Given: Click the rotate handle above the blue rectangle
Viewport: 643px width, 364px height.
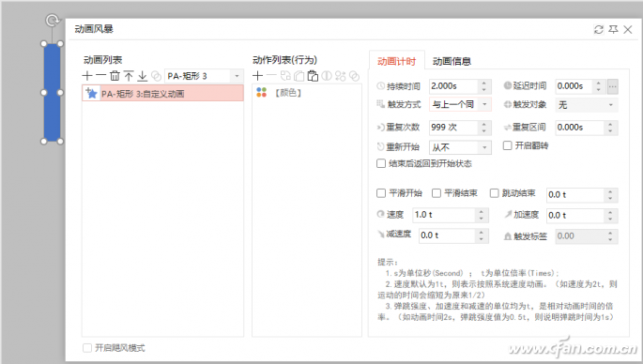Looking at the screenshot, I should click(x=53, y=20).
